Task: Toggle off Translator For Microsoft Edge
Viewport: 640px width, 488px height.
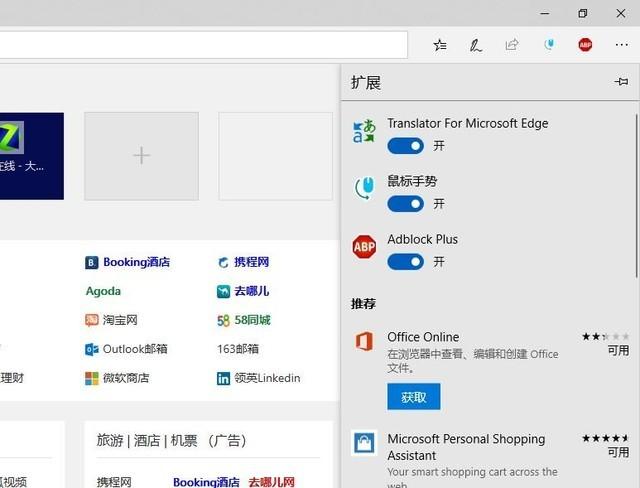Action: [x=406, y=146]
